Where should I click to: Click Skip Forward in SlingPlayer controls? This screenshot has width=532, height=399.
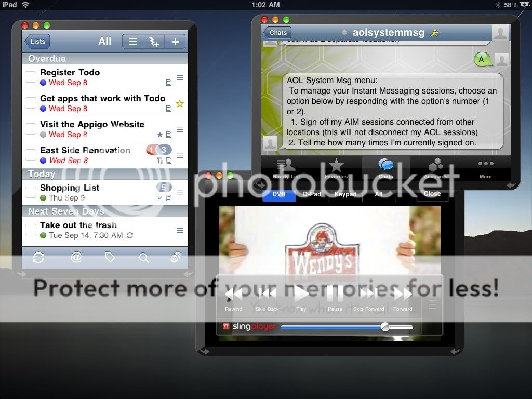click(368, 298)
